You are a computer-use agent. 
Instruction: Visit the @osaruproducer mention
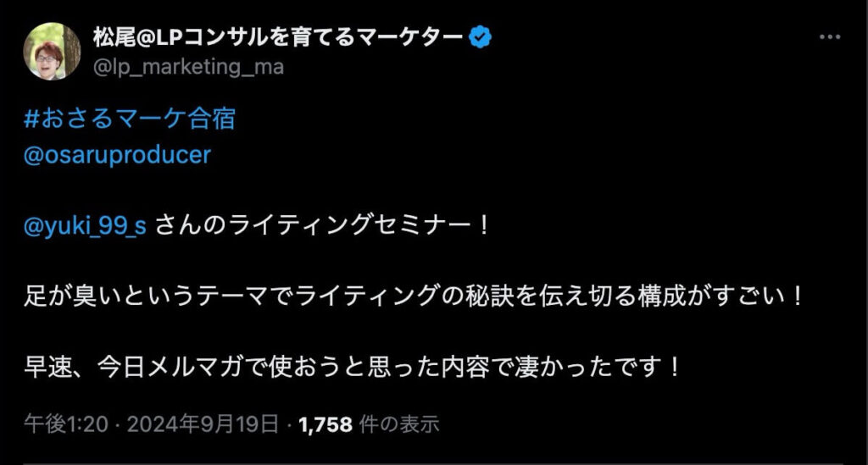point(117,156)
